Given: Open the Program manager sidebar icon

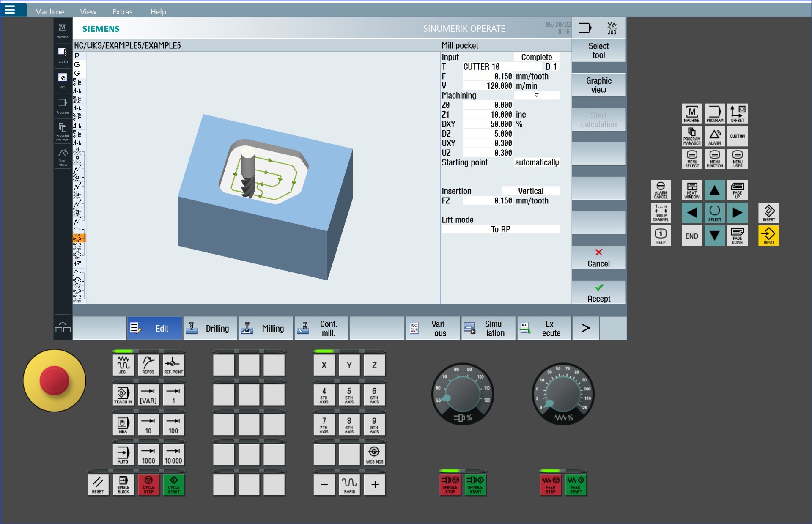Looking at the screenshot, I should click(x=62, y=132).
